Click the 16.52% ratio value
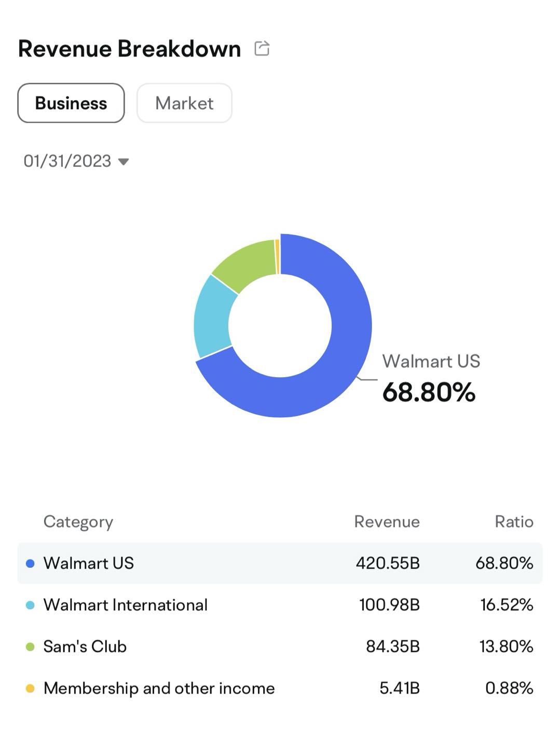This screenshot has width=560, height=742. point(507,604)
